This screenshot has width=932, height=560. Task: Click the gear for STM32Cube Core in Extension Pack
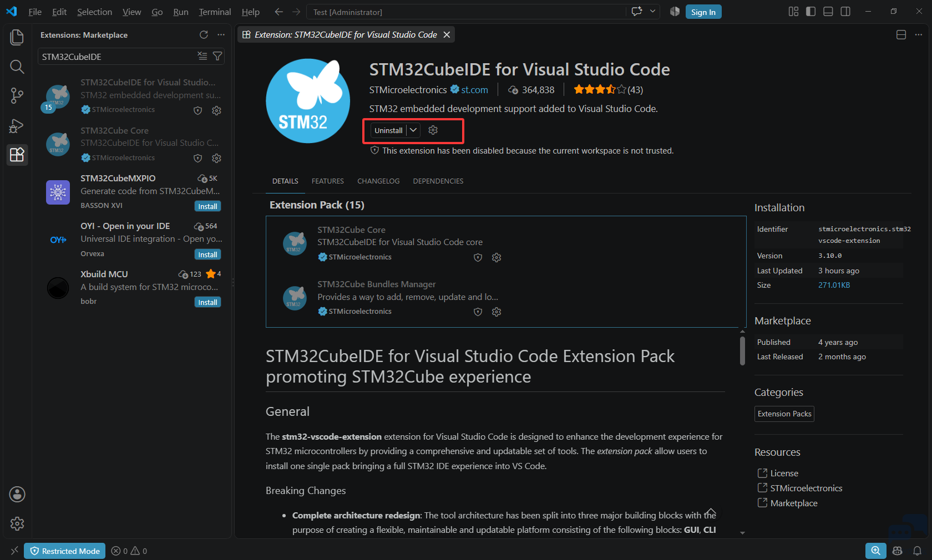pyautogui.click(x=497, y=257)
